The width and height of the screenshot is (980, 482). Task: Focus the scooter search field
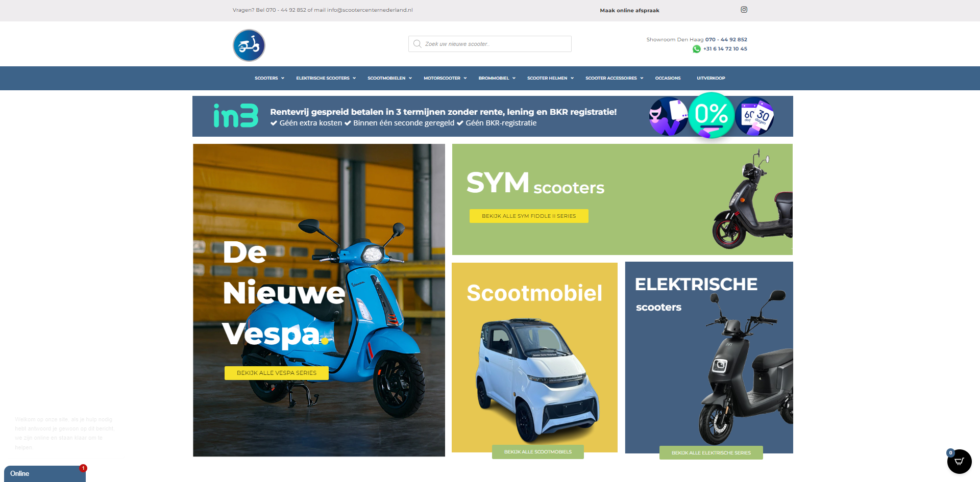(490, 44)
